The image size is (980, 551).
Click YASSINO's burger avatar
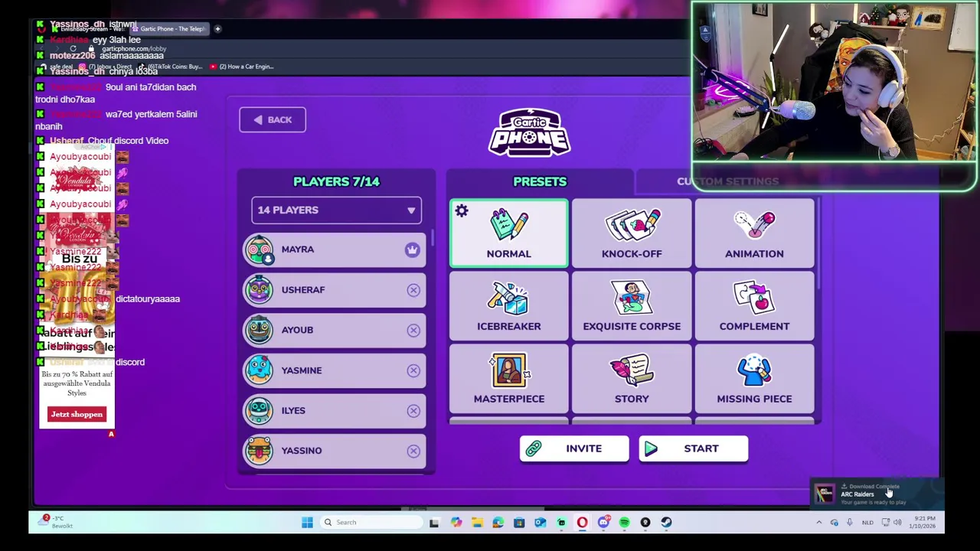(259, 451)
